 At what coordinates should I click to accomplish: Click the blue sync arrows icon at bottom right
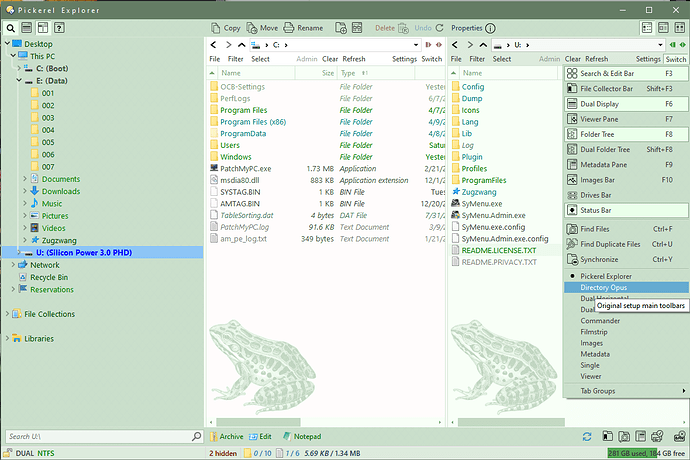[587, 437]
